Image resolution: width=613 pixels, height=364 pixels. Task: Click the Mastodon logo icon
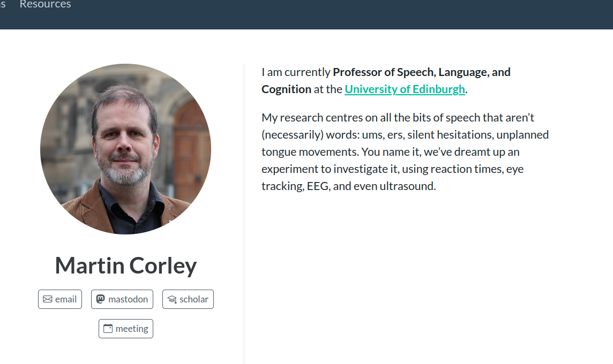coord(100,299)
